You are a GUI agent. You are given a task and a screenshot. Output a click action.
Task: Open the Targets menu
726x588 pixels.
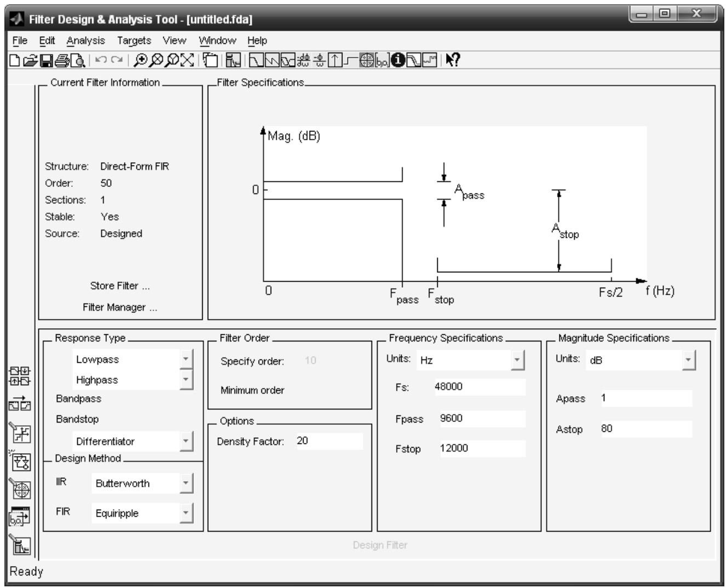pyautogui.click(x=134, y=41)
